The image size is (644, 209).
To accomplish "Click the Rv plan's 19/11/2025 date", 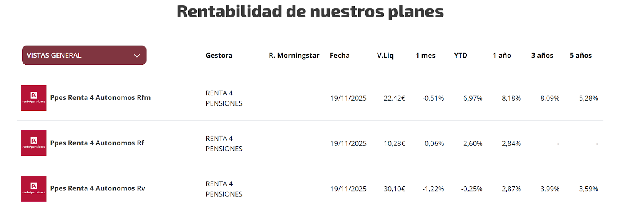I will (349, 189).
